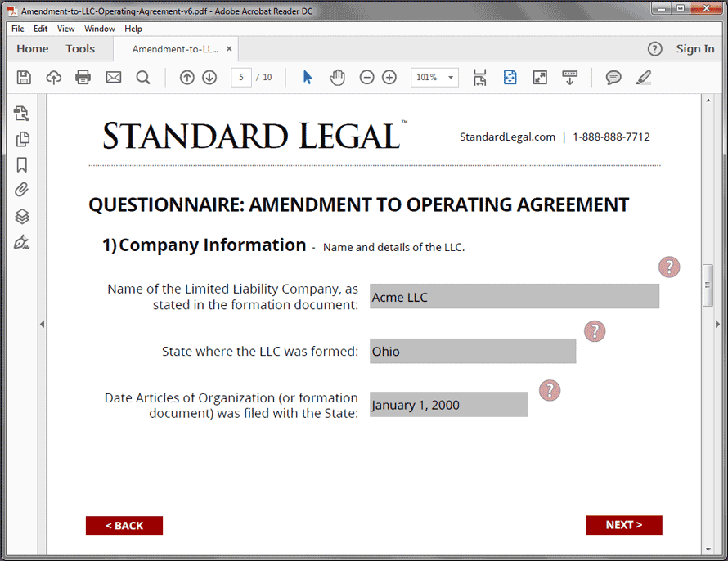Open the export PDF sidebar icon
The width and height of the screenshot is (728, 561).
[x=21, y=113]
